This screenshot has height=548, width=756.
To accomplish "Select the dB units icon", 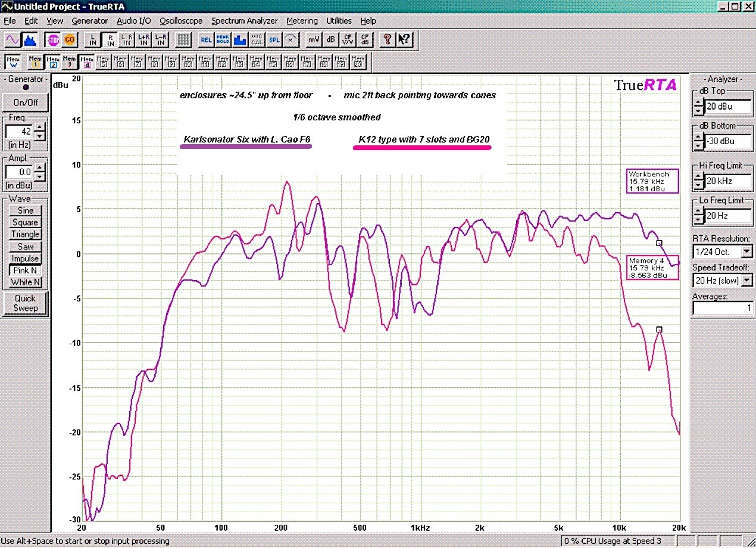I will 330,40.
